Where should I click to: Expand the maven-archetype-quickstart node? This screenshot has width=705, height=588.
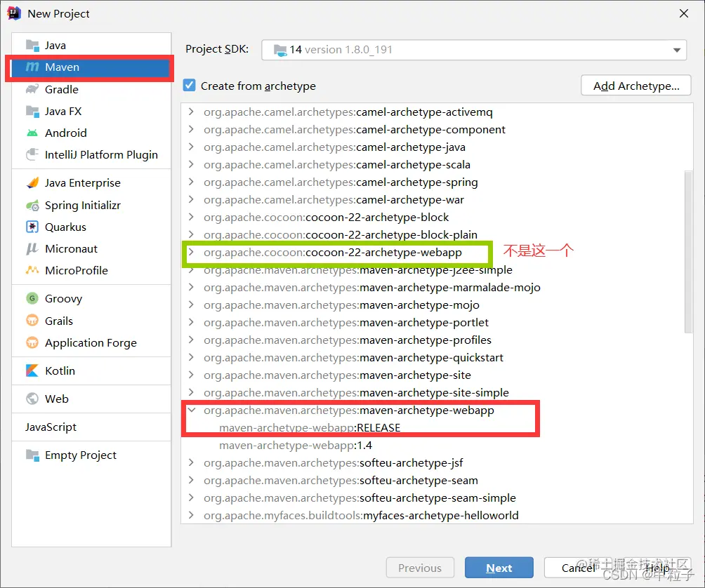point(191,358)
